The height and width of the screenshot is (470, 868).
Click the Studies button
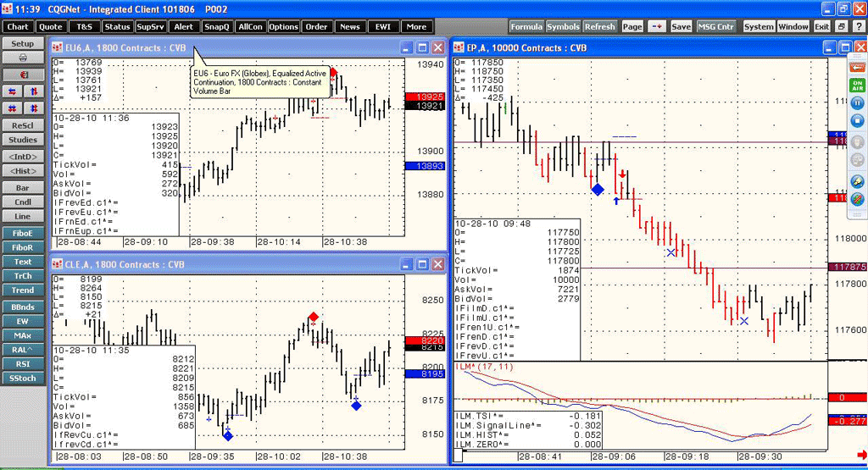pos(23,140)
